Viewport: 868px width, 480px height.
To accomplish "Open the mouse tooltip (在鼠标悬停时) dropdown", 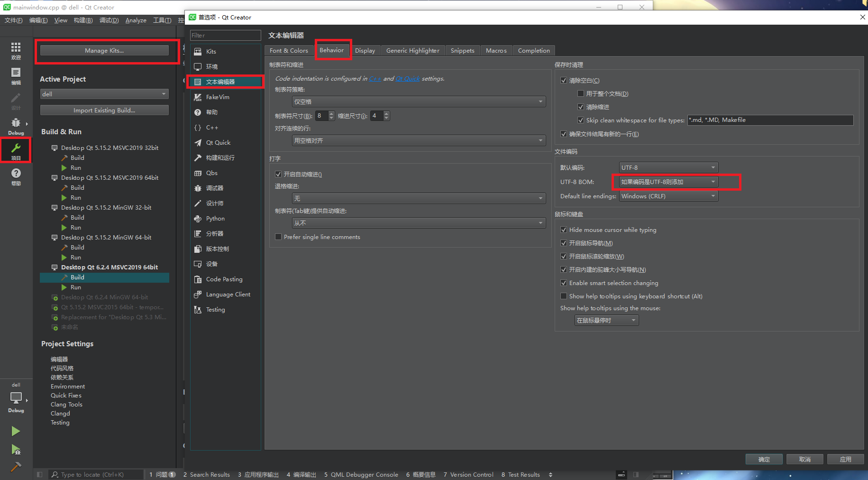I will click(x=606, y=320).
